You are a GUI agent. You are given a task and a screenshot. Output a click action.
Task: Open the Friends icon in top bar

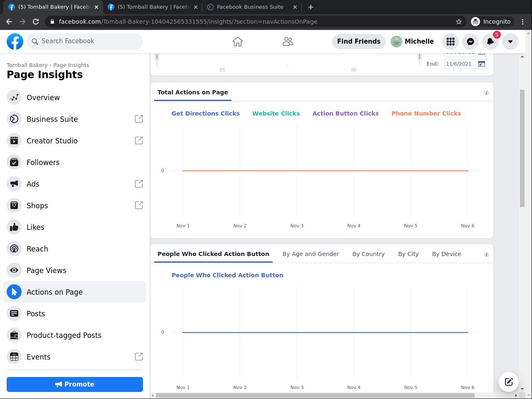[x=288, y=42]
